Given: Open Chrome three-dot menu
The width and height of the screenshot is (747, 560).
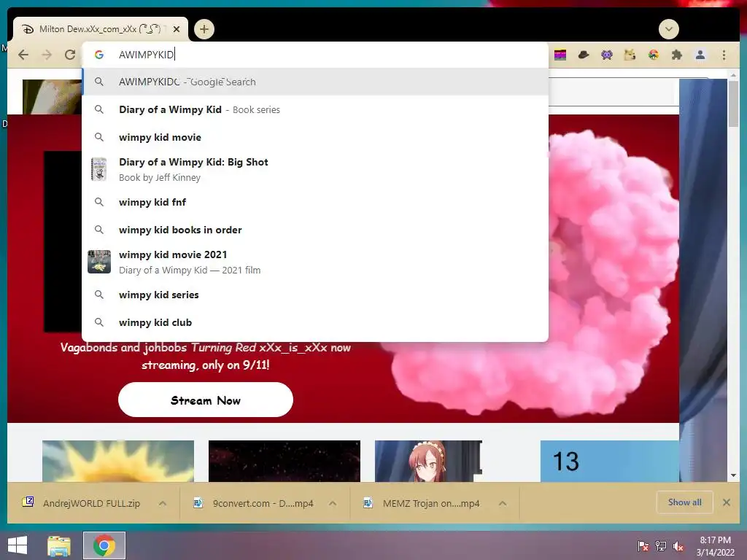Looking at the screenshot, I should point(724,55).
